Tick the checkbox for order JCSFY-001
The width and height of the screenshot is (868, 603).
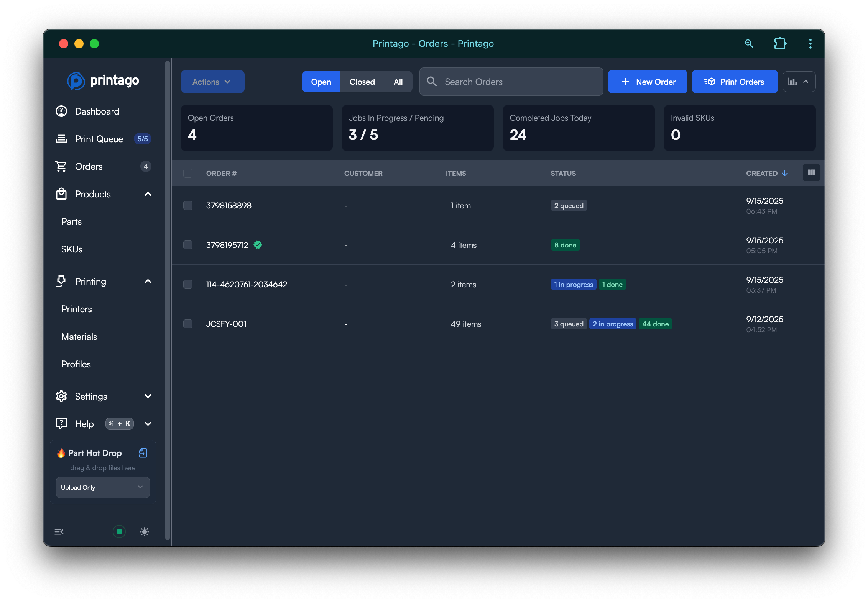(188, 324)
